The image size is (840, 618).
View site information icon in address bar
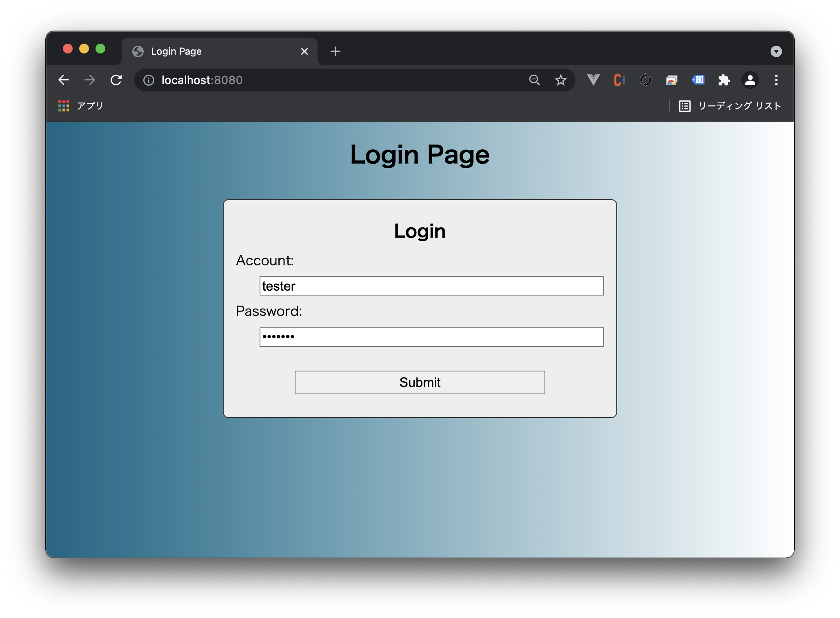click(x=149, y=80)
